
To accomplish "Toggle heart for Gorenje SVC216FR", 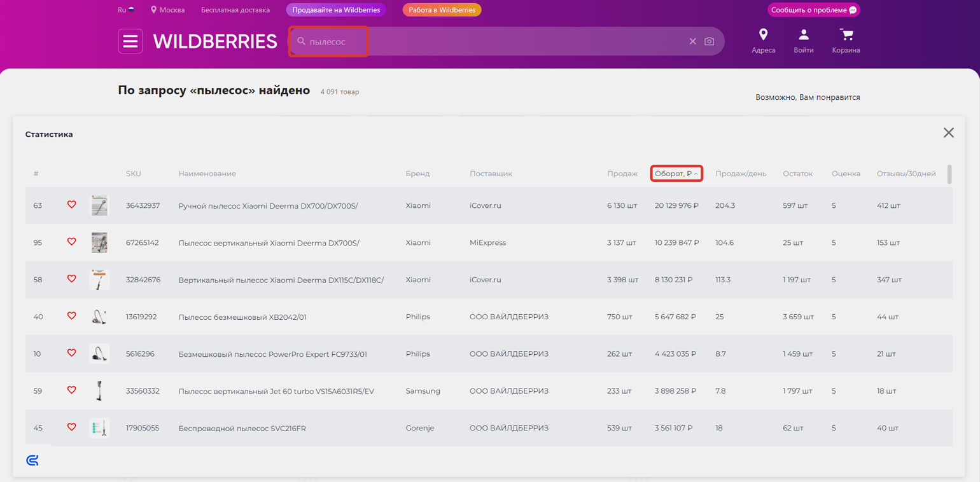I will (71, 427).
